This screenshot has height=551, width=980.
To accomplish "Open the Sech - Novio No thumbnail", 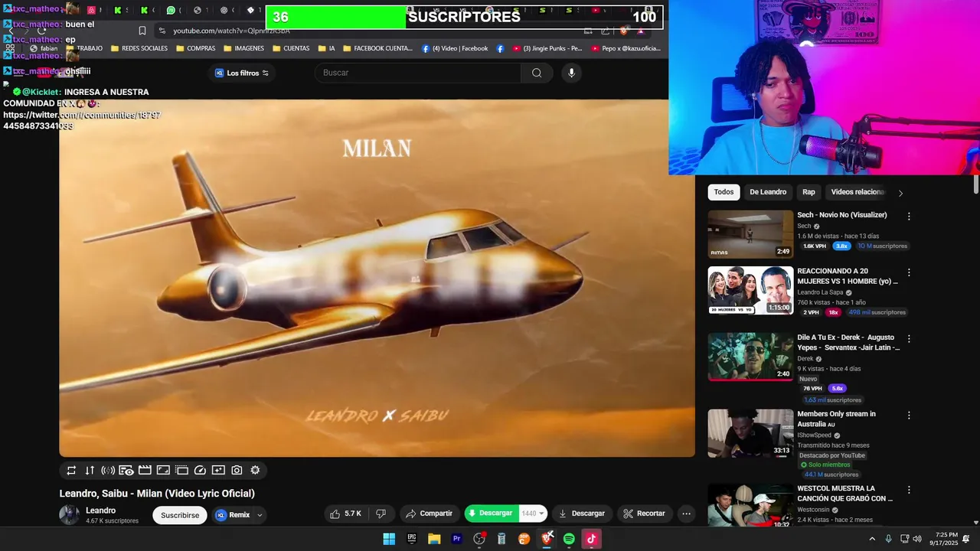I will [x=750, y=234].
